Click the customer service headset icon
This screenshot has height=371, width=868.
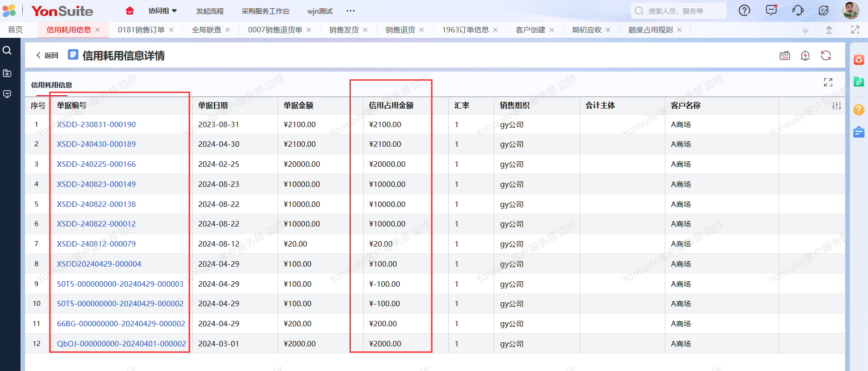tap(798, 10)
